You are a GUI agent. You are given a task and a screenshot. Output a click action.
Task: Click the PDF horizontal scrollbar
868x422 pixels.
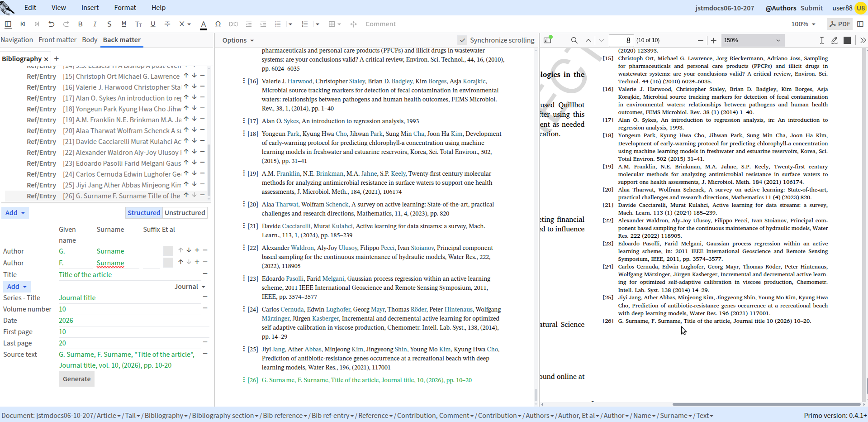point(766,404)
